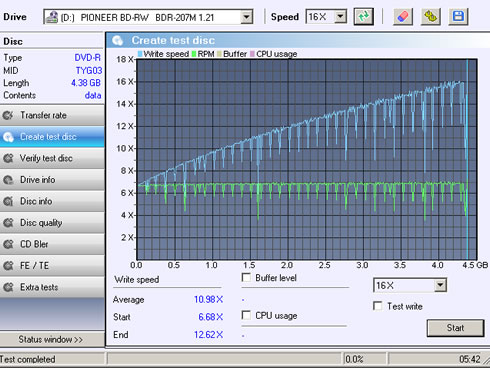Enable the Buffer level checkbox
This screenshot has width=490, height=368.
click(246, 277)
